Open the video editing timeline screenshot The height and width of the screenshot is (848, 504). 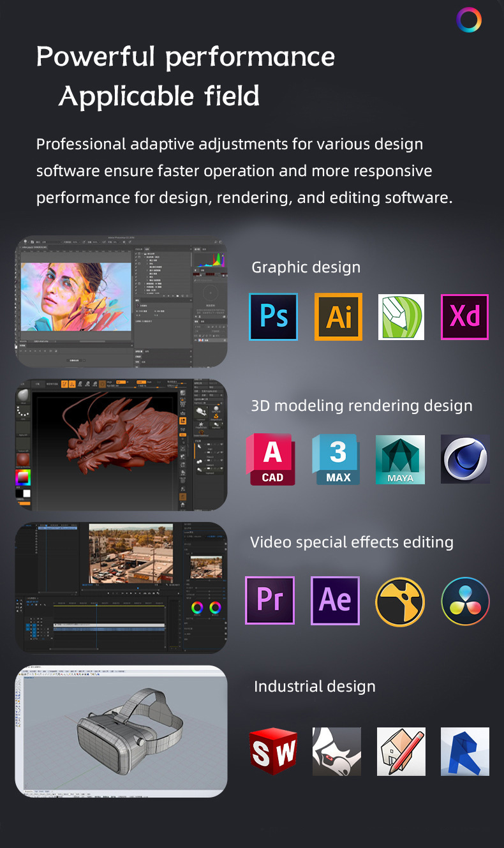pos(121,588)
